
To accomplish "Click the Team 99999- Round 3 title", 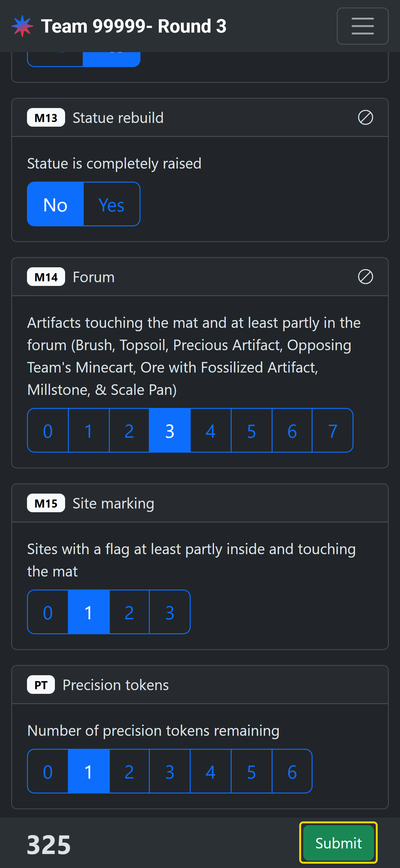I will click(134, 26).
